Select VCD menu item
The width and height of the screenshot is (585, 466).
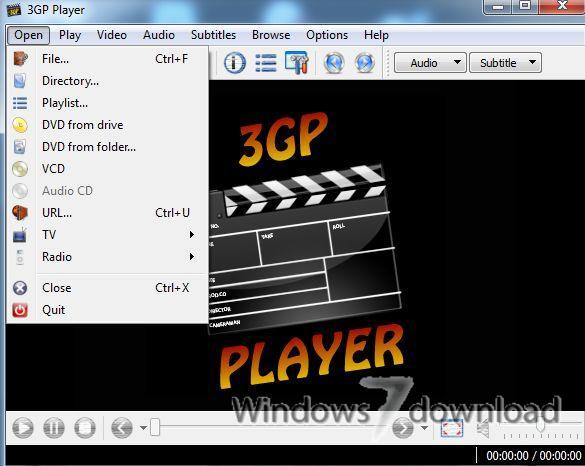pyautogui.click(x=107, y=169)
